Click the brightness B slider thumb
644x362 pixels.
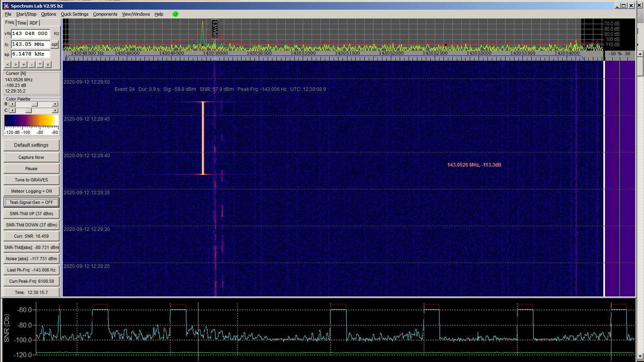(x=35, y=104)
